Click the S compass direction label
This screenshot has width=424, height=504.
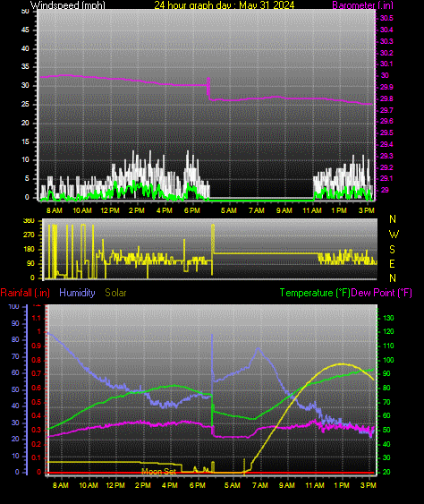tap(393, 250)
